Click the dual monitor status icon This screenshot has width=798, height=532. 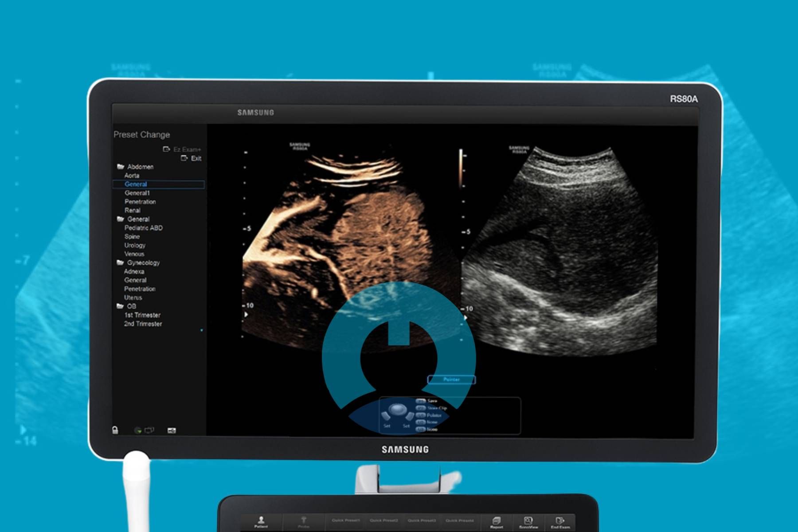pos(149,430)
